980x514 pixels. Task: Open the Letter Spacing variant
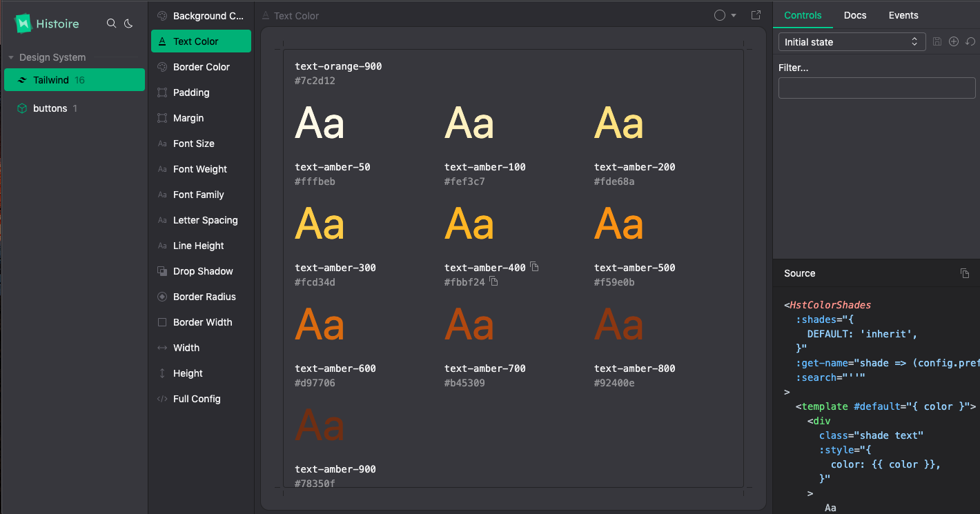(201, 220)
